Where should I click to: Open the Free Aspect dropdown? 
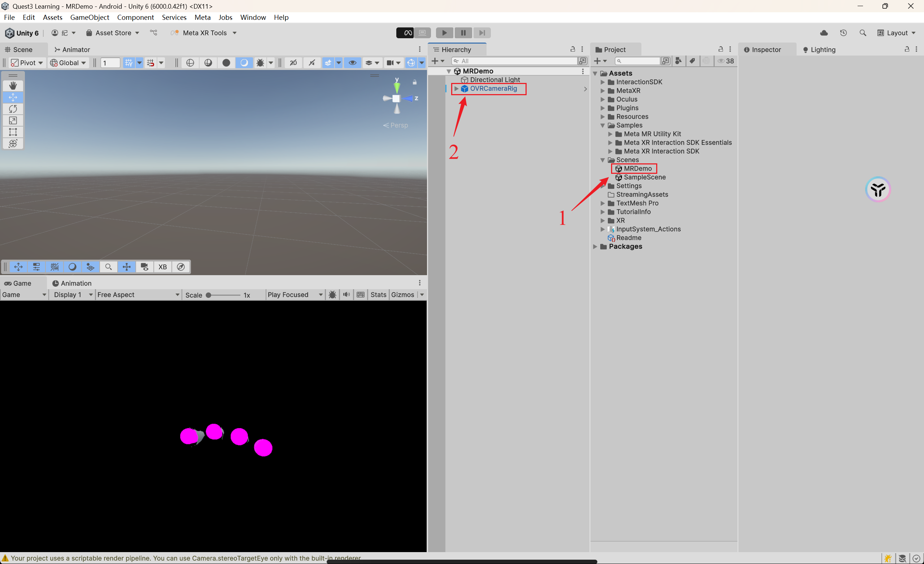pos(138,295)
